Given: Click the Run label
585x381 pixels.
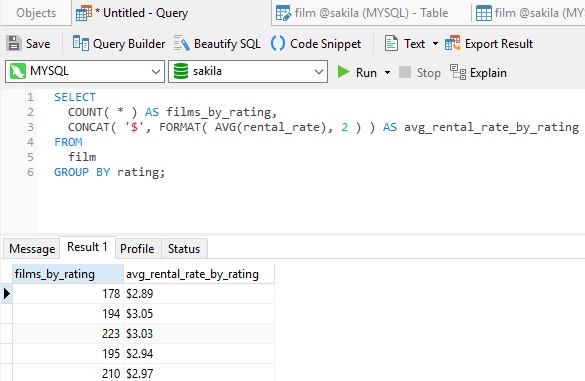Looking at the screenshot, I should pos(366,72).
